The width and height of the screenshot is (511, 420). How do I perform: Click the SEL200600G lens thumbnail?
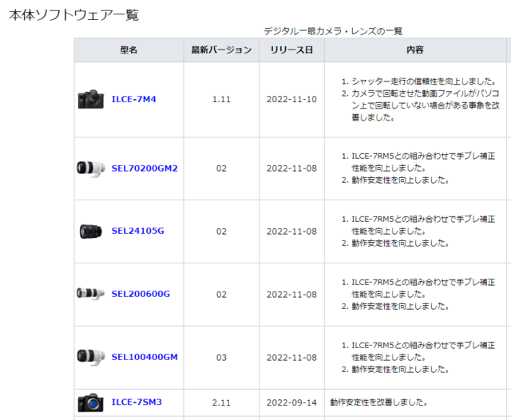pyautogui.click(x=91, y=294)
